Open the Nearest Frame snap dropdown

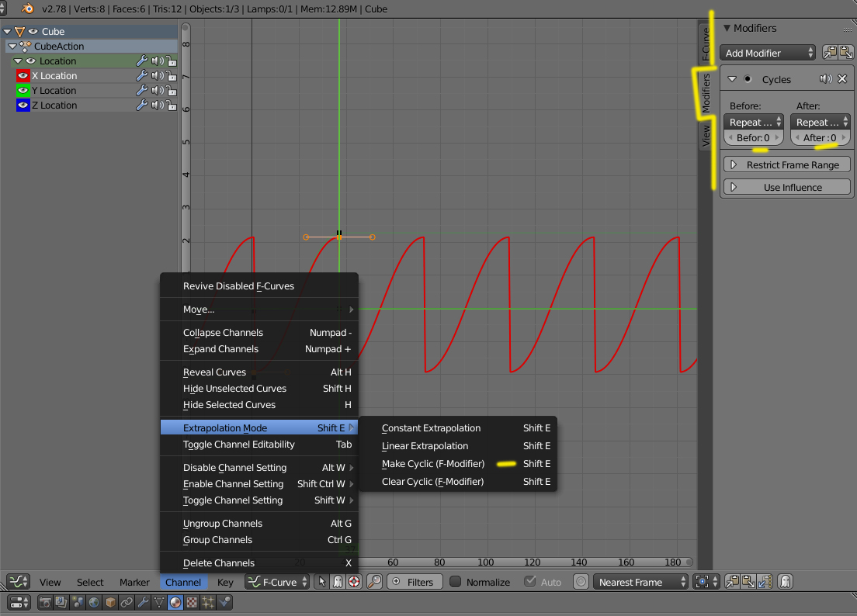pyautogui.click(x=641, y=582)
